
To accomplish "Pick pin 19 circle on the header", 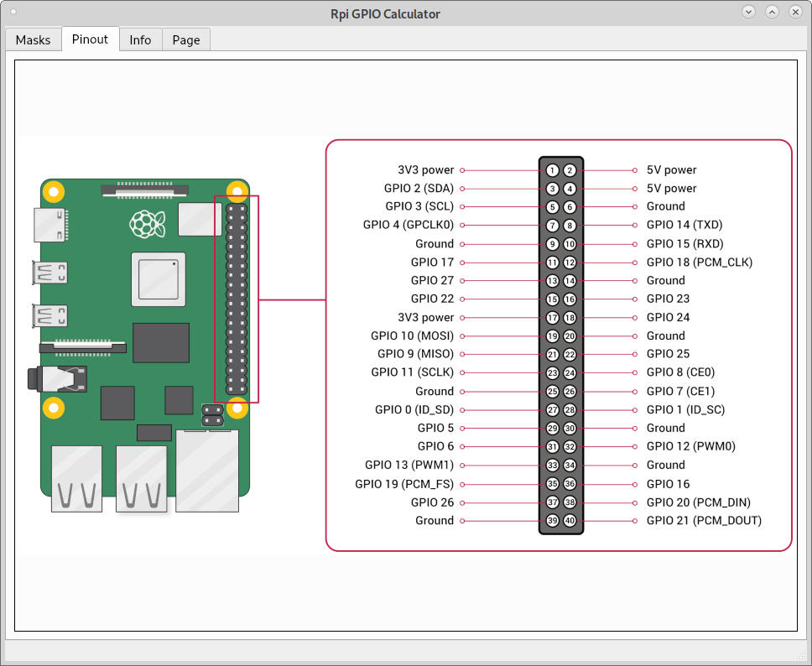I will coord(553,336).
